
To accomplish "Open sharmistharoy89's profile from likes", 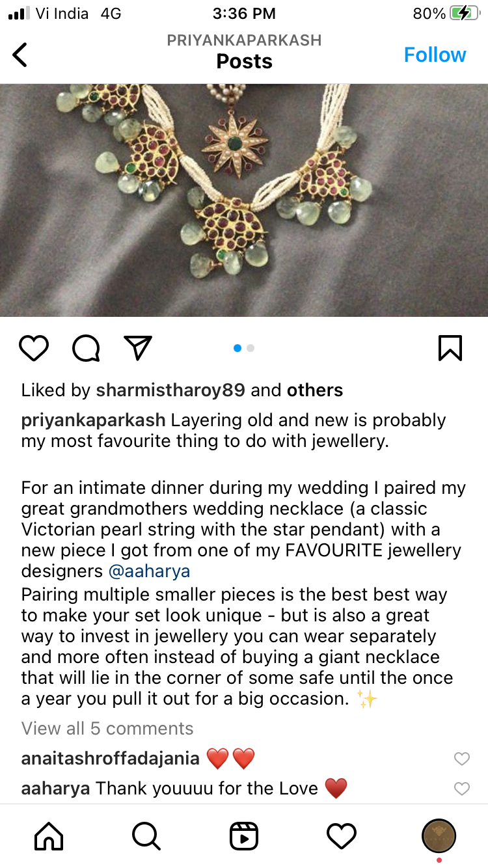I will [170, 390].
